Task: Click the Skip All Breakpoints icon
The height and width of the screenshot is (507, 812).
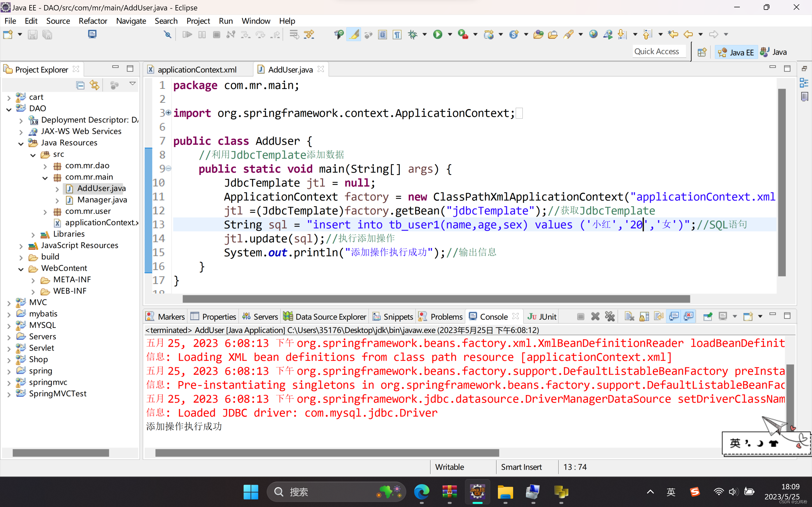Action: point(167,34)
